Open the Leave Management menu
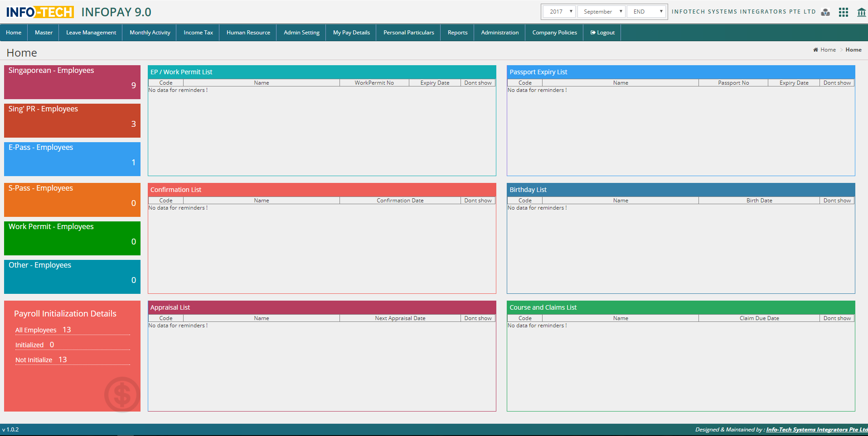 tap(91, 33)
